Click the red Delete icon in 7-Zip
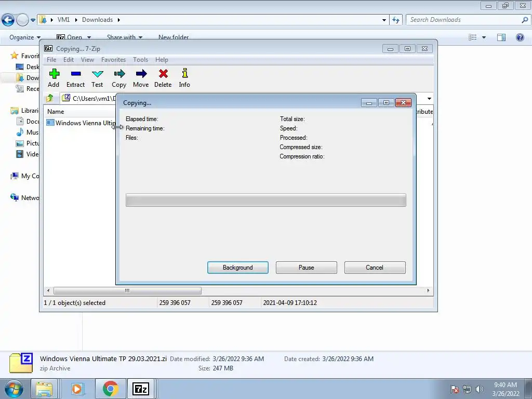This screenshot has height=399, width=532. click(163, 78)
